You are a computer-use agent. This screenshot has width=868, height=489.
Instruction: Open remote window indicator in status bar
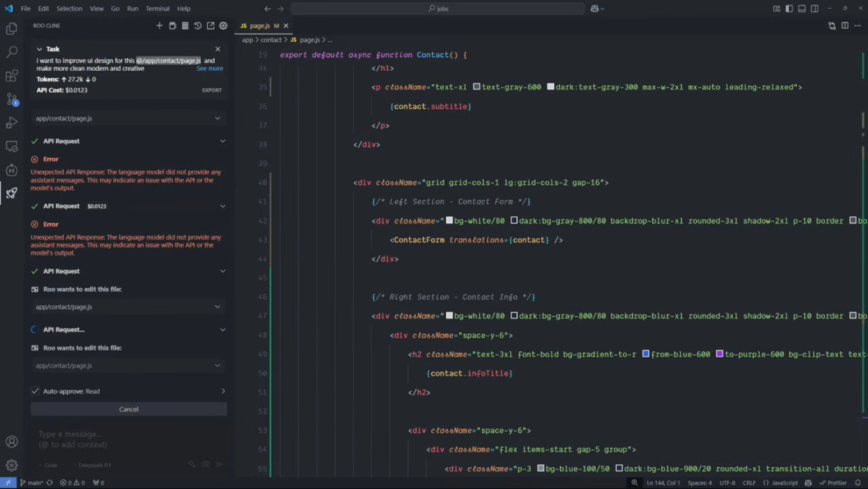point(7,483)
